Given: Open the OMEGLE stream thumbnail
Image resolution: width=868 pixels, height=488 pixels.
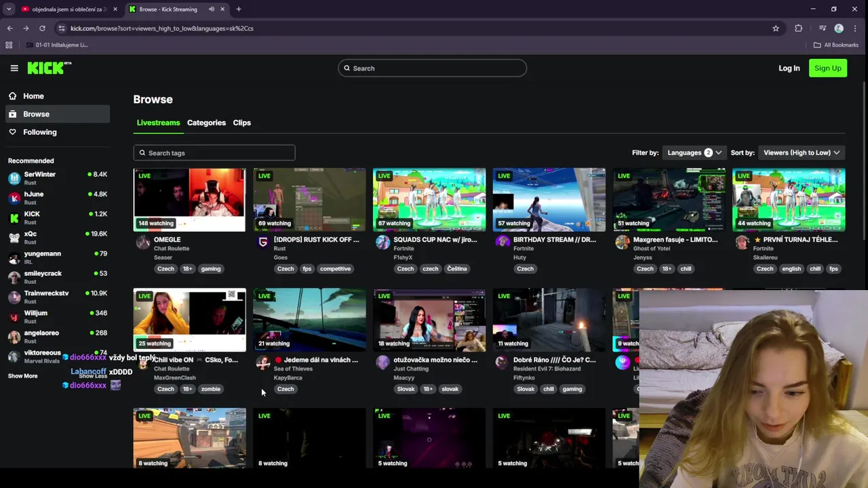Looking at the screenshot, I should point(189,200).
